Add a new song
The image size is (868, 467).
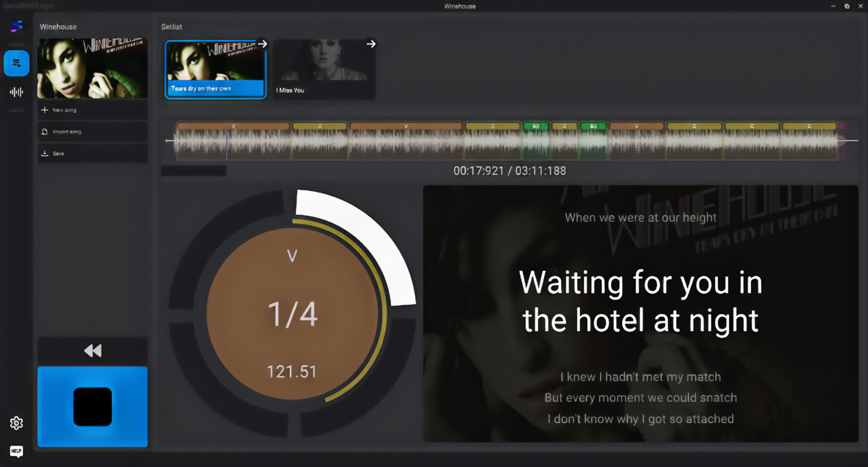pyautogui.click(x=92, y=110)
